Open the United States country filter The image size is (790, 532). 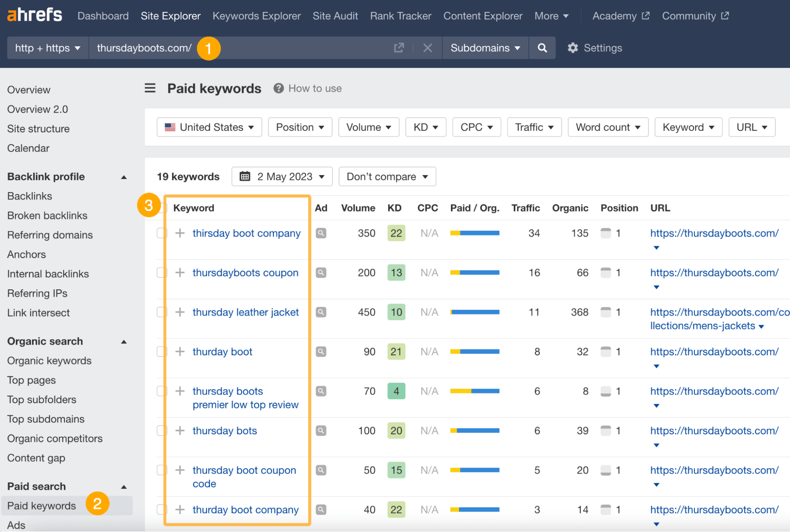click(x=209, y=127)
